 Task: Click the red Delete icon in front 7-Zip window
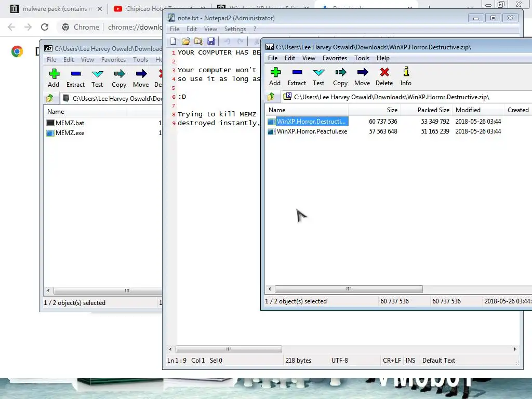point(384,72)
